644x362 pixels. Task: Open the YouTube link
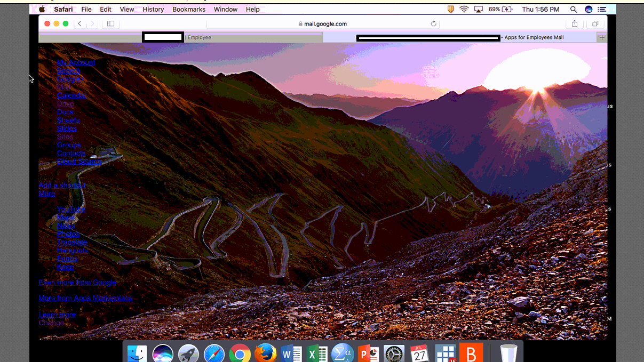71,209
